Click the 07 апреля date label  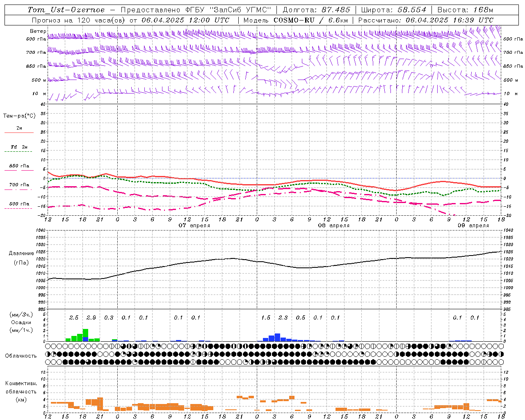[194, 226]
